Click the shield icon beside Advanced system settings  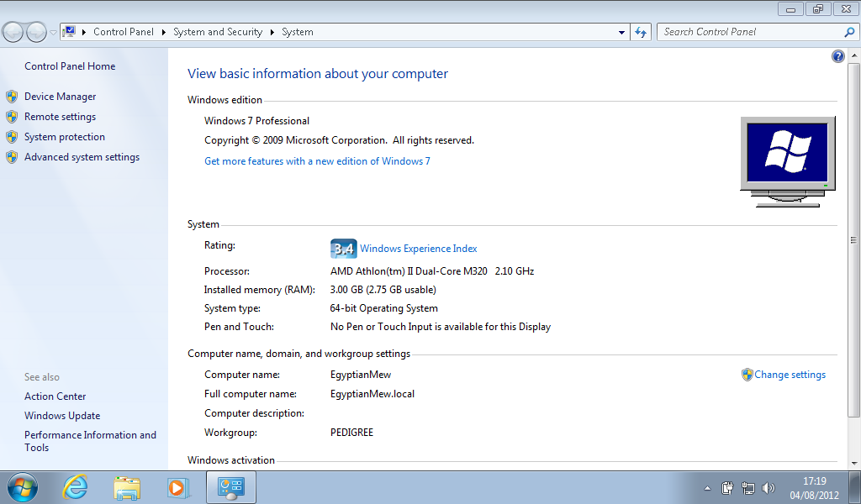(x=12, y=157)
